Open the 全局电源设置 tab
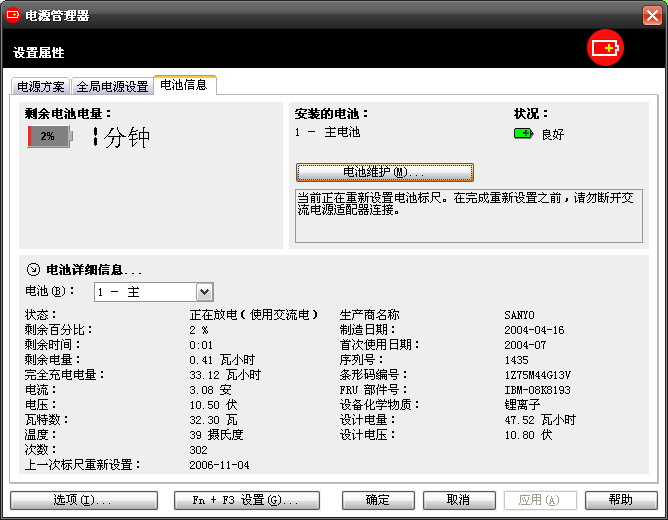 click(x=112, y=87)
